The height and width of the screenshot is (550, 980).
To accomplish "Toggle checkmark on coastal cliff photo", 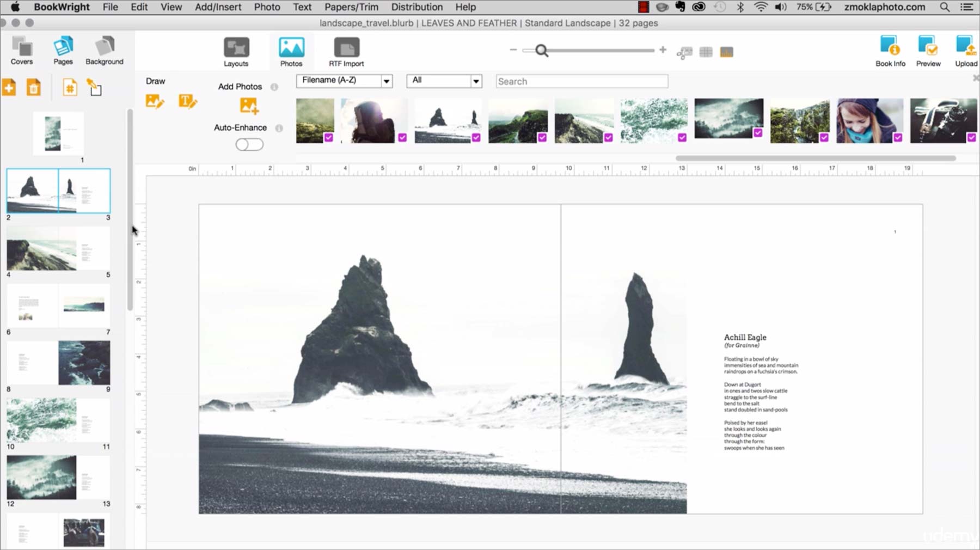I will click(x=608, y=138).
